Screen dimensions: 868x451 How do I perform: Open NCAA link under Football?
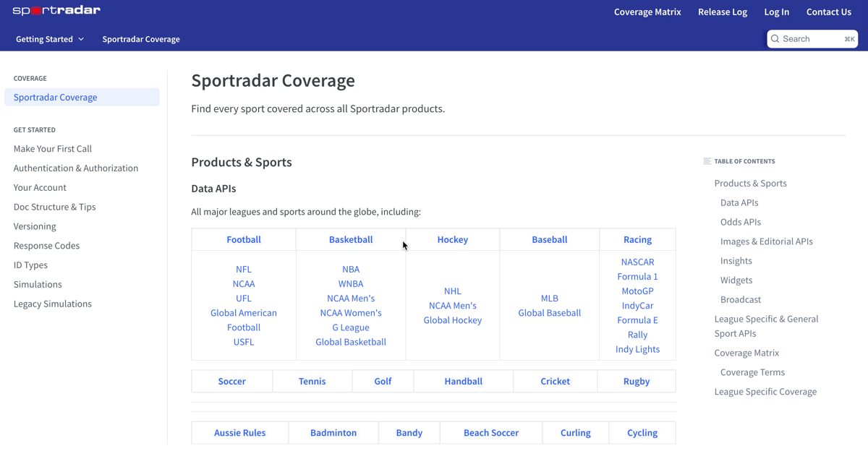244,283
